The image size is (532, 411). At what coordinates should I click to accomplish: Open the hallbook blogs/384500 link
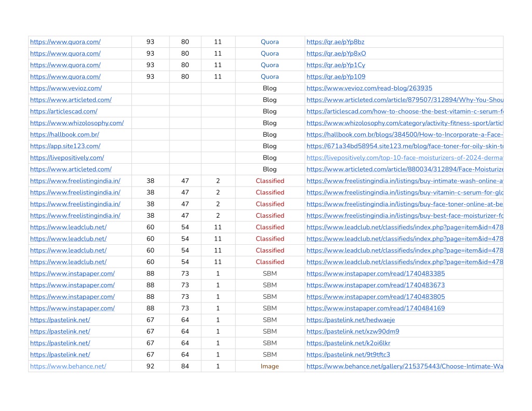(405, 134)
